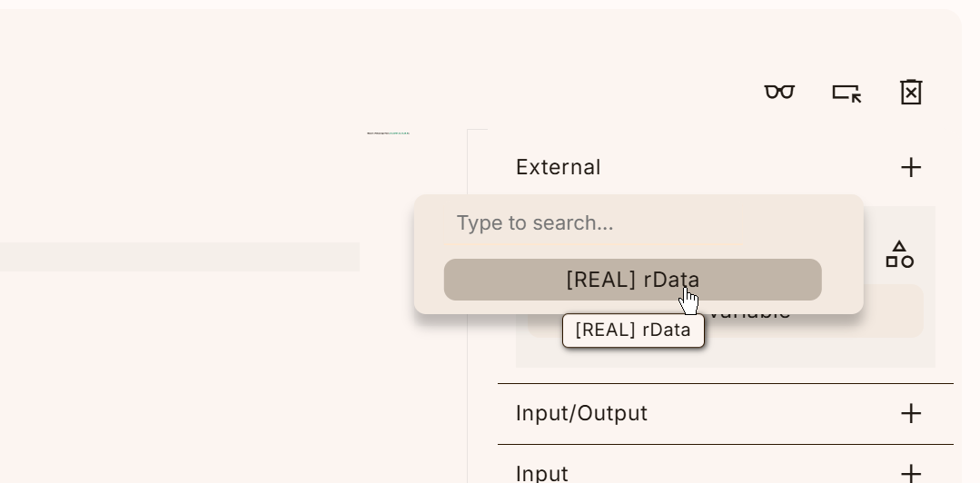Click the glasses view icon

tap(779, 93)
